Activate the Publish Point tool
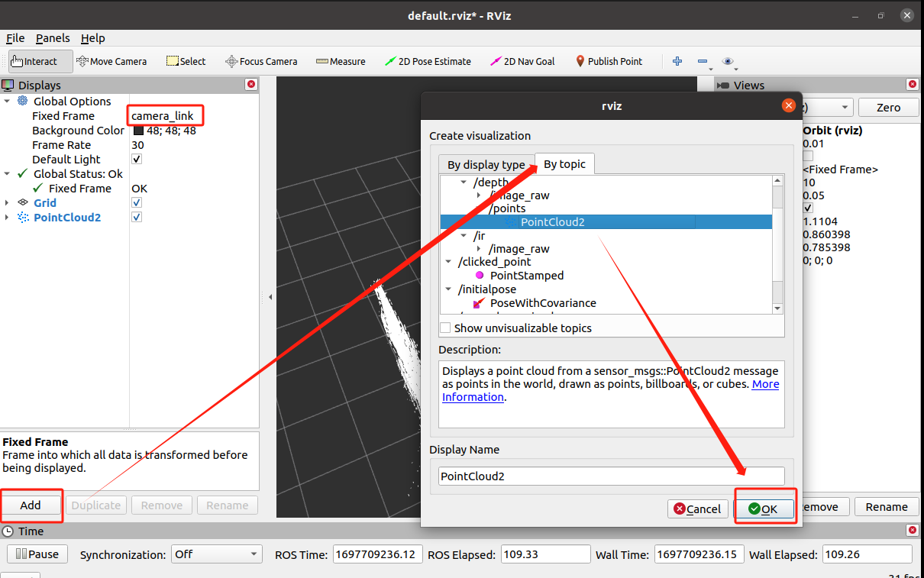The width and height of the screenshot is (924, 578). point(609,61)
